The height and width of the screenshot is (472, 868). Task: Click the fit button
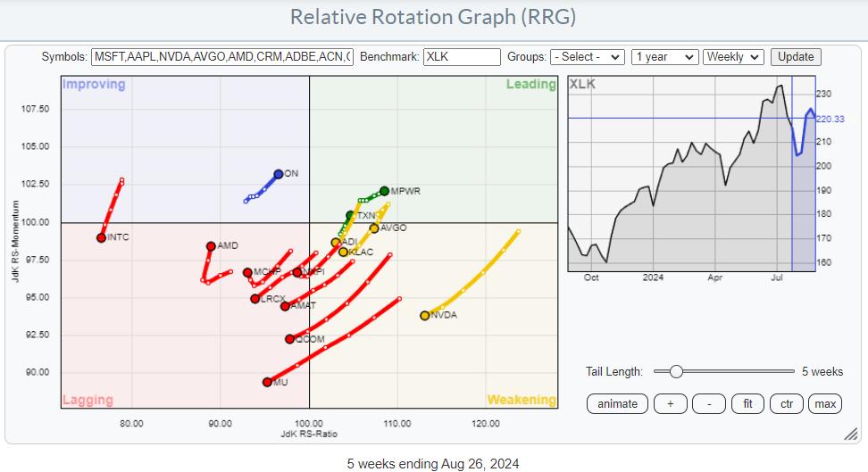point(747,404)
